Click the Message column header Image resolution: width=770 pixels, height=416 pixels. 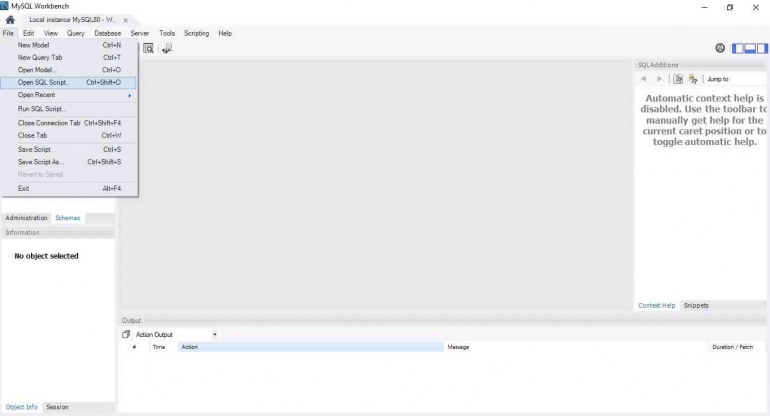576,347
